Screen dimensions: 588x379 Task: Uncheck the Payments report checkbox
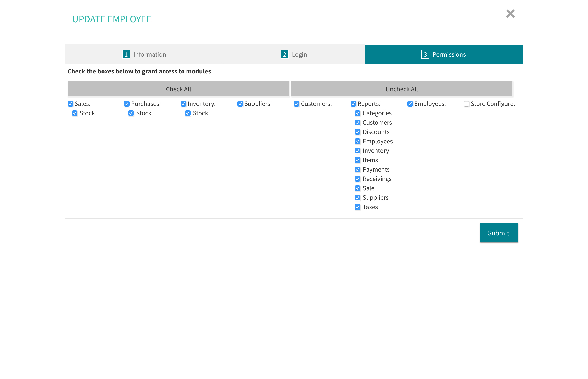[358, 170]
